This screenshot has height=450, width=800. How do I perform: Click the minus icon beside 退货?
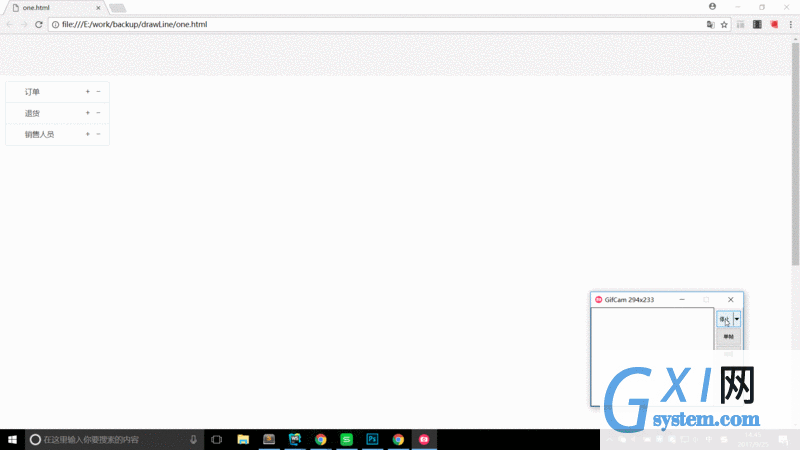pyautogui.click(x=98, y=113)
